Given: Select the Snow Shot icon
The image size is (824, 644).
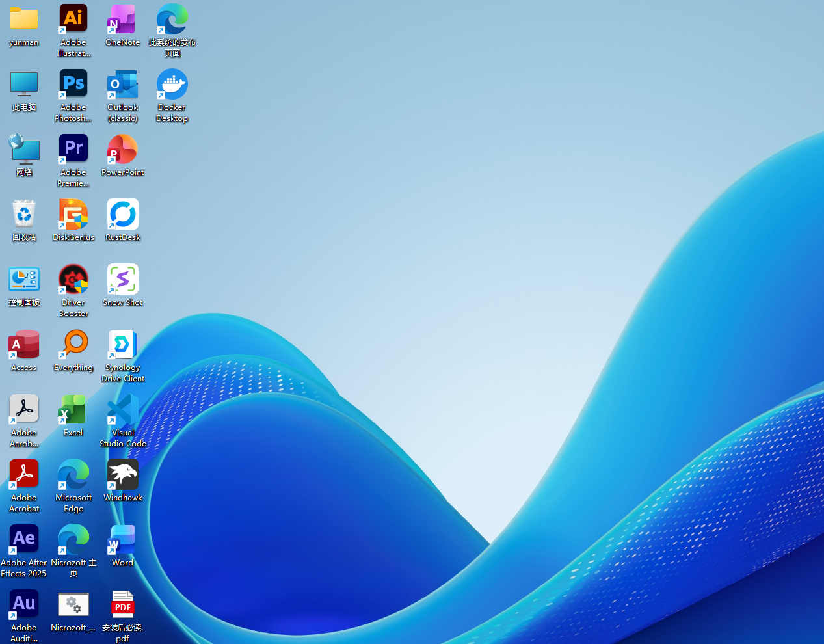Looking at the screenshot, I should point(122,280).
